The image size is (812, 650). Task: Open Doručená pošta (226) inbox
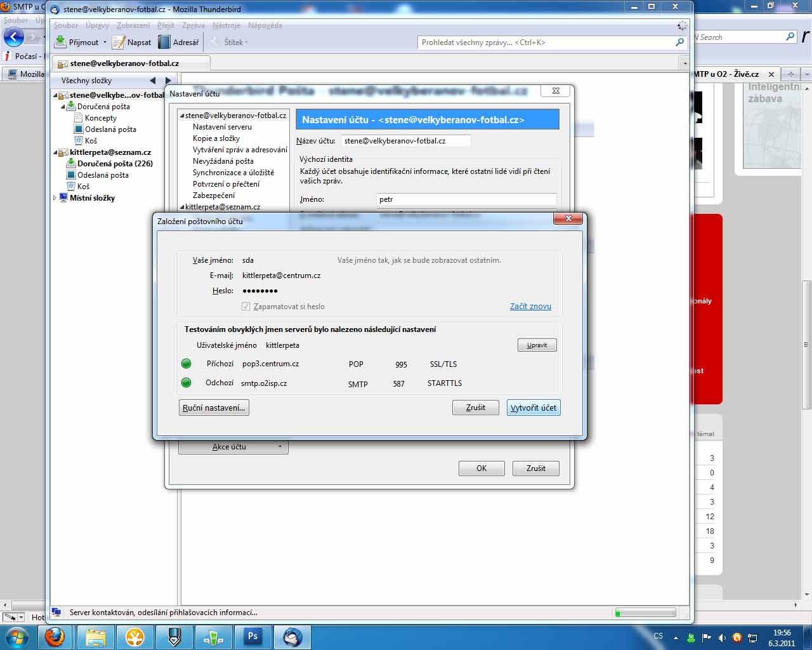coord(115,164)
